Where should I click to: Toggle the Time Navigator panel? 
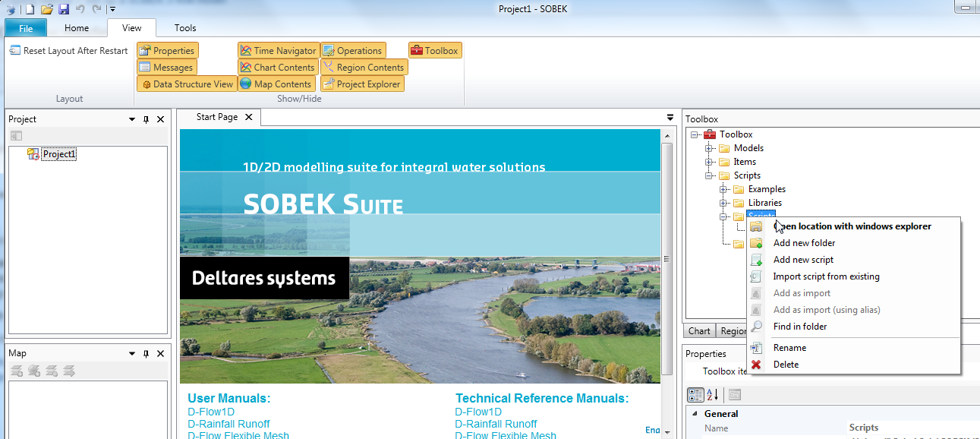[x=279, y=51]
